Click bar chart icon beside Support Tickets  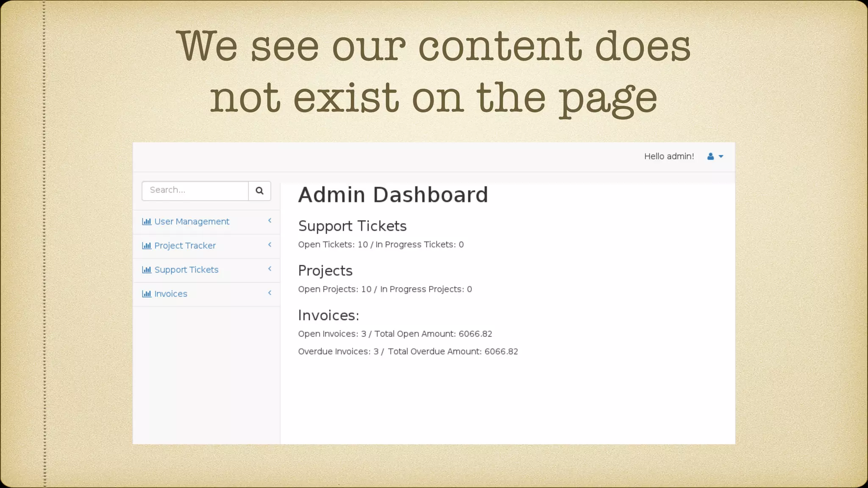click(x=147, y=270)
